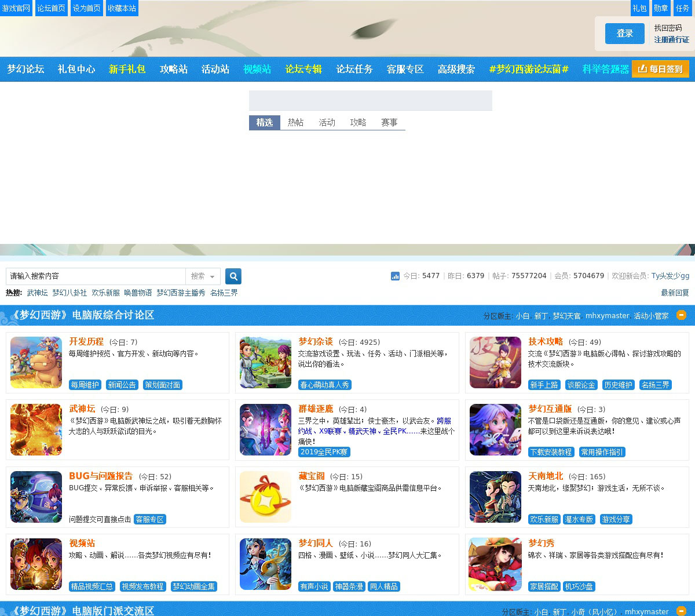This screenshot has height=616, width=695.
Task: Open the 论坛专辑 nav menu item
Action: 303,69
